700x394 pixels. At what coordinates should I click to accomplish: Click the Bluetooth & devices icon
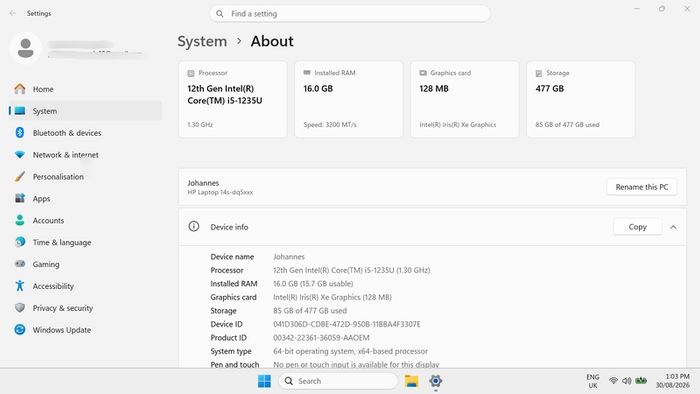pos(20,133)
